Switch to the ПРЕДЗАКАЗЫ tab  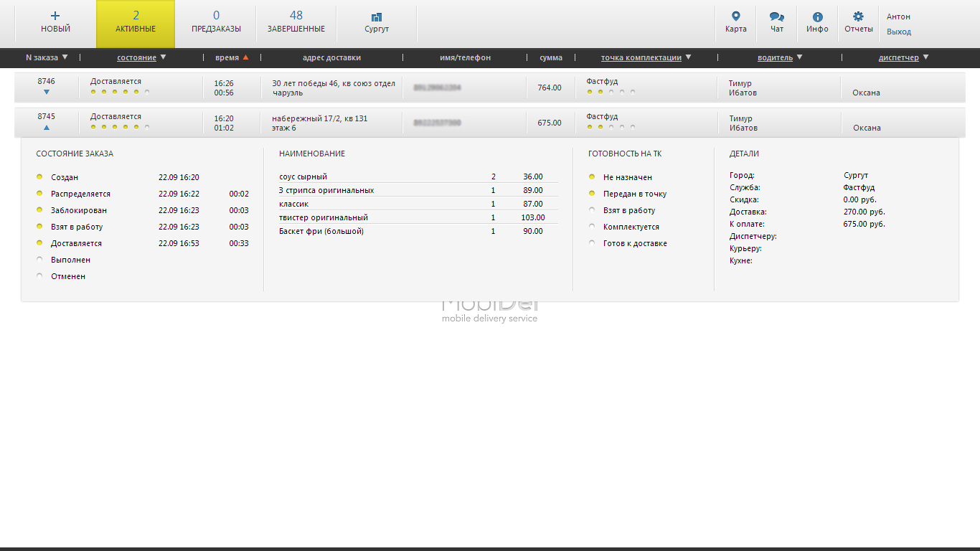tap(216, 23)
